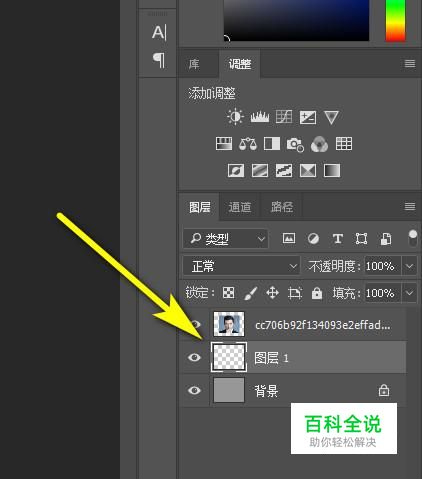422x479 pixels.
Task: Add a Color Balance adjustment
Action: (248, 144)
